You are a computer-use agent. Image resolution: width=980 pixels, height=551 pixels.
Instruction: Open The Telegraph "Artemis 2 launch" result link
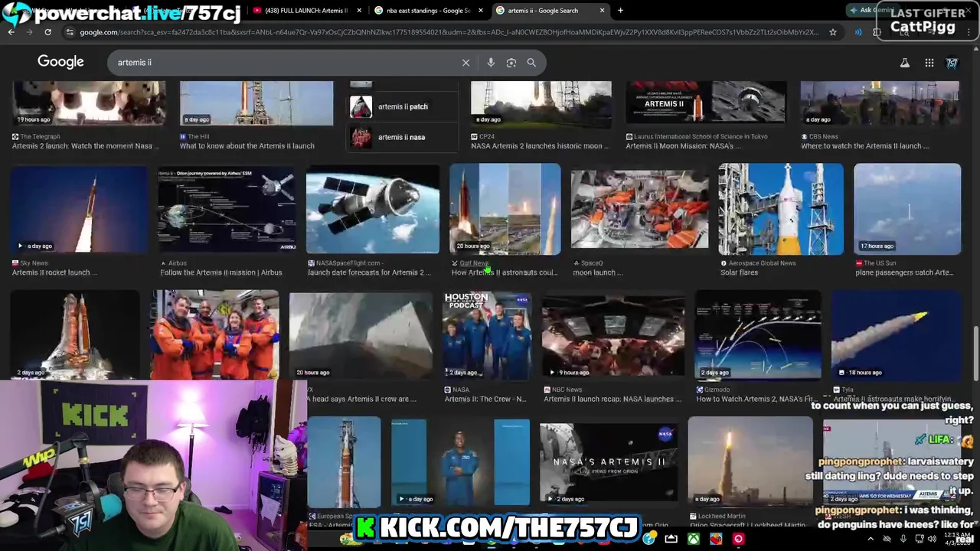(x=86, y=146)
